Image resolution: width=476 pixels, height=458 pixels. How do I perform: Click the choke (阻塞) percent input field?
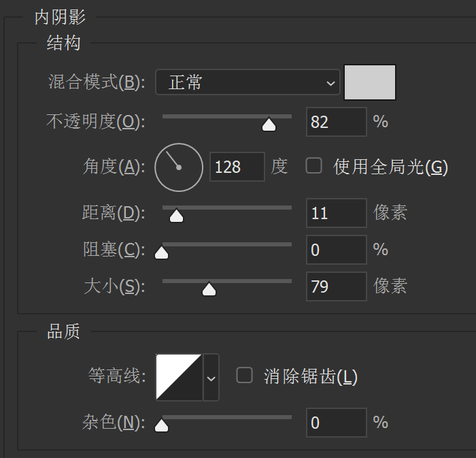[336, 250]
